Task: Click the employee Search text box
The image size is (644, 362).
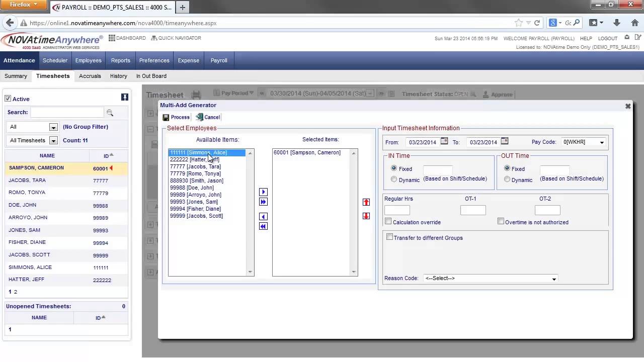Action: click(67, 113)
